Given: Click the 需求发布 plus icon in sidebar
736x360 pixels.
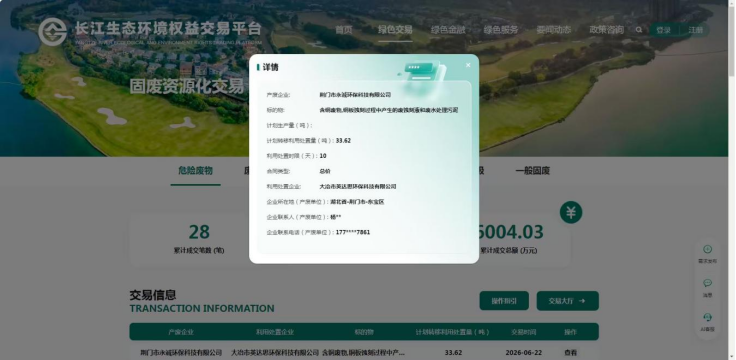Looking at the screenshot, I should [707, 249].
